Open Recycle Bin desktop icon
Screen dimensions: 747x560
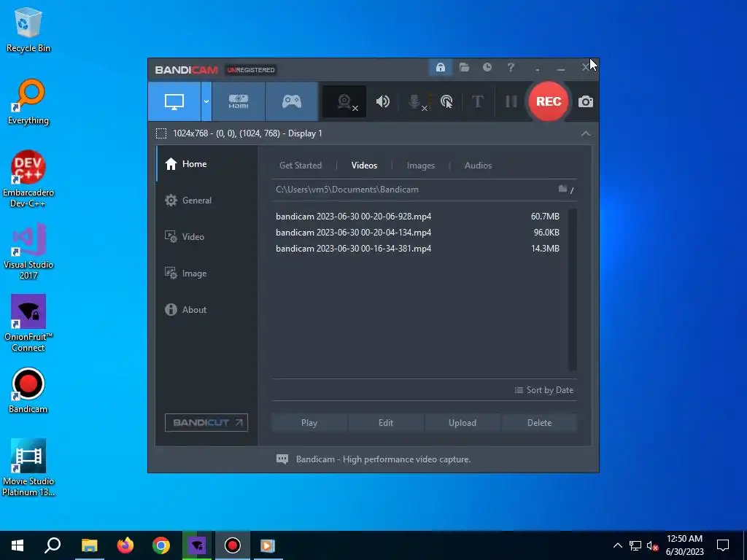[x=28, y=29]
